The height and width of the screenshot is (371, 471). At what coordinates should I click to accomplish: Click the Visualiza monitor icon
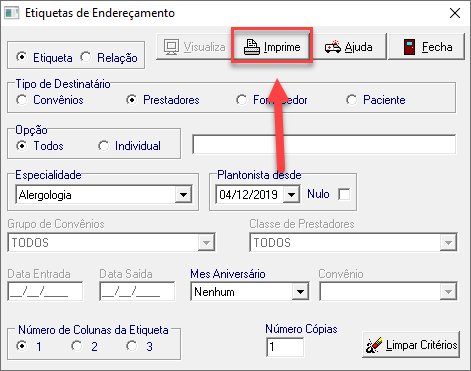point(171,47)
